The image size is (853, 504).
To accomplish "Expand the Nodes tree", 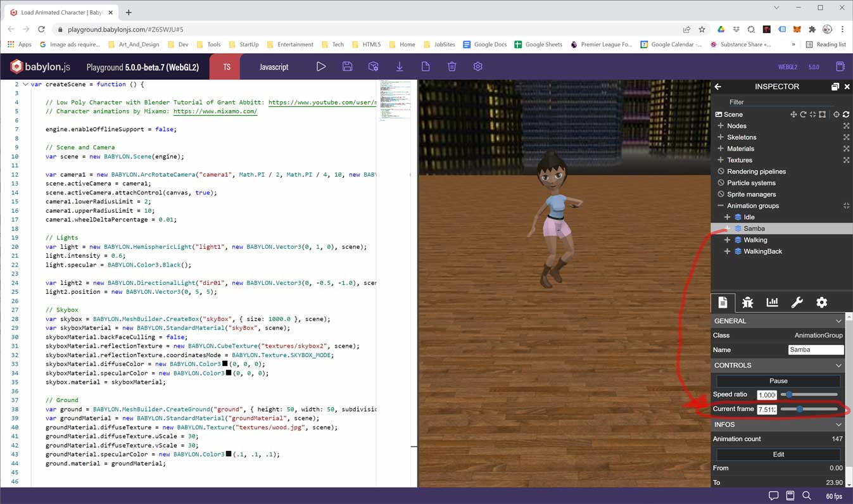I will 721,126.
